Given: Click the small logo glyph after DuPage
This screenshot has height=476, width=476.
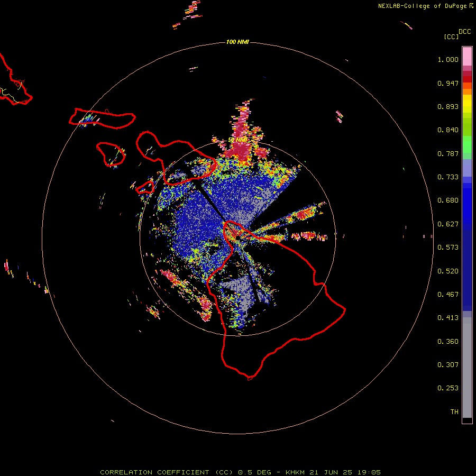Looking at the screenshot, I should click(x=471, y=6).
